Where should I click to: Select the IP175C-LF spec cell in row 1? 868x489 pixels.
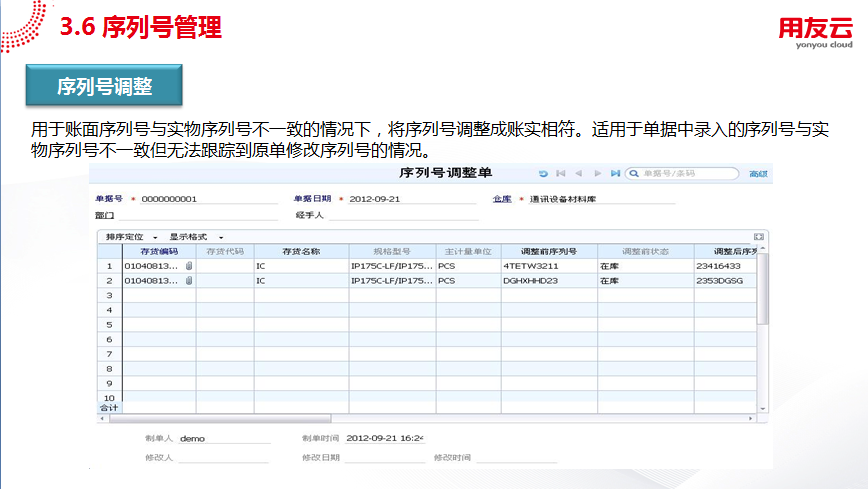392,266
